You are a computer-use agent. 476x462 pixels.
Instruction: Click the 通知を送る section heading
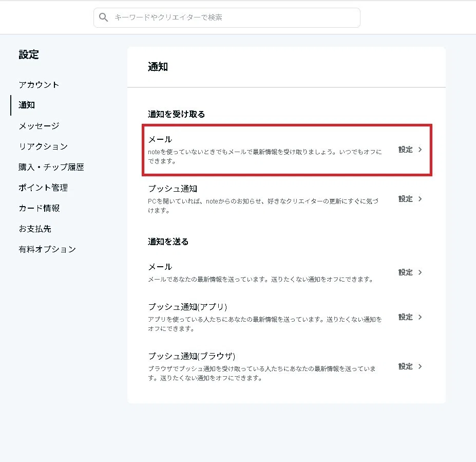coord(168,242)
